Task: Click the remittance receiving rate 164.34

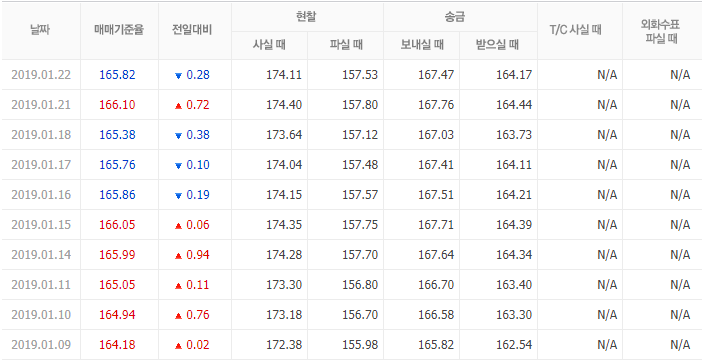Action: click(514, 255)
